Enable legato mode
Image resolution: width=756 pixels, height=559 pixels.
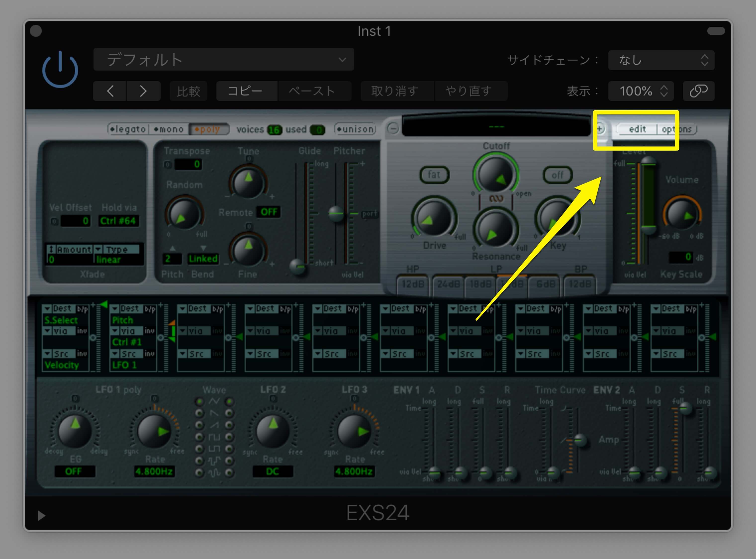128,129
